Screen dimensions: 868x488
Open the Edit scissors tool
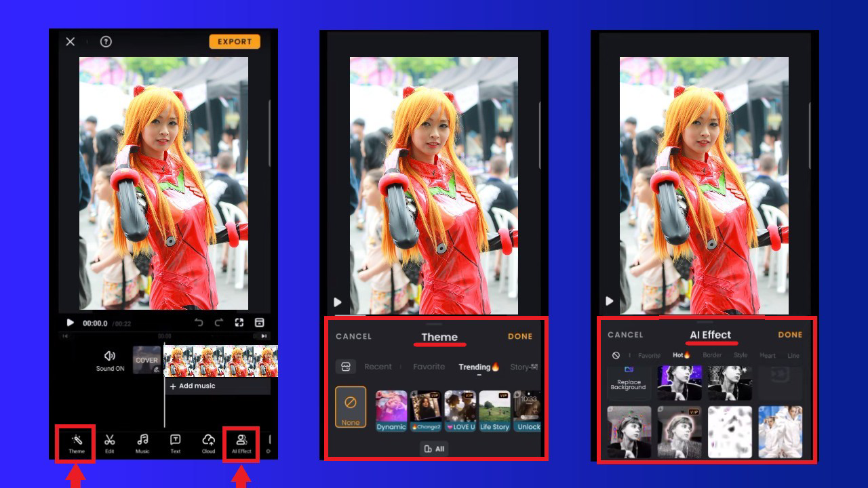110,444
